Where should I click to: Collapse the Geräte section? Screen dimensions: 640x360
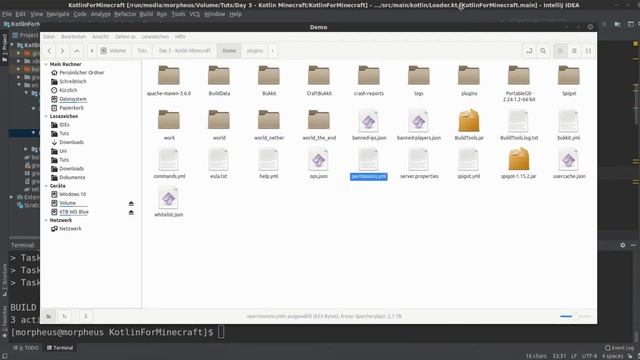46,186
